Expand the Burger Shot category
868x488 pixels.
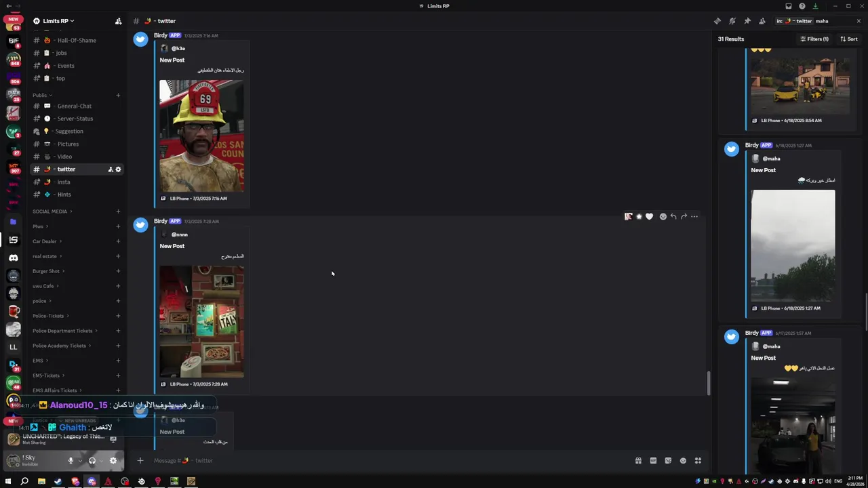click(x=48, y=271)
